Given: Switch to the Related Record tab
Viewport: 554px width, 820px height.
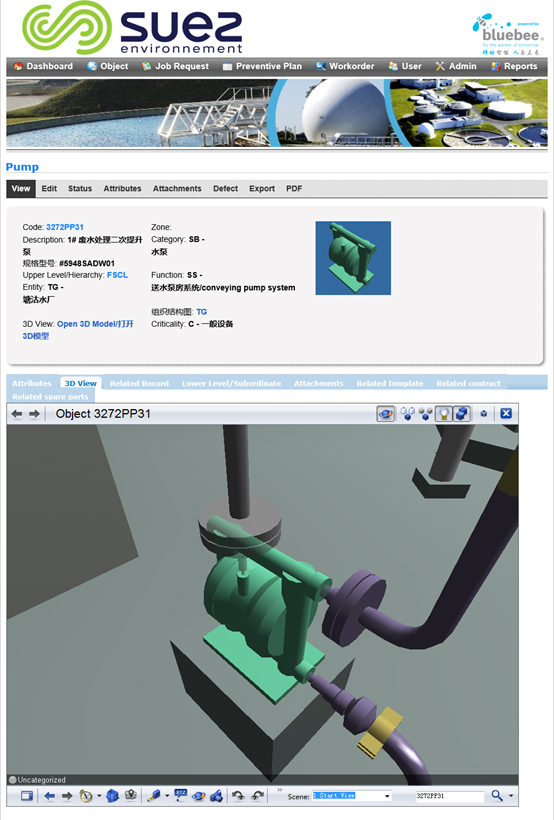Looking at the screenshot, I should click(139, 383).
